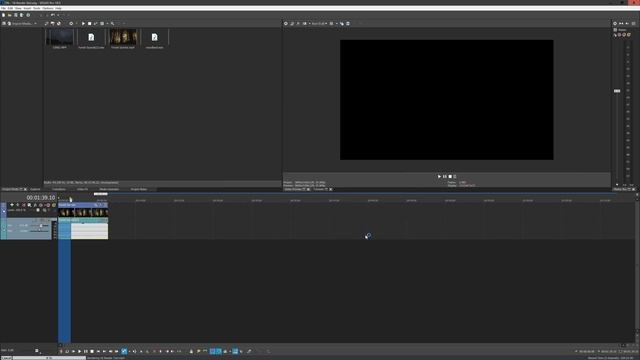Click the Master Bus volume fader handle

[x=617, y=91]
